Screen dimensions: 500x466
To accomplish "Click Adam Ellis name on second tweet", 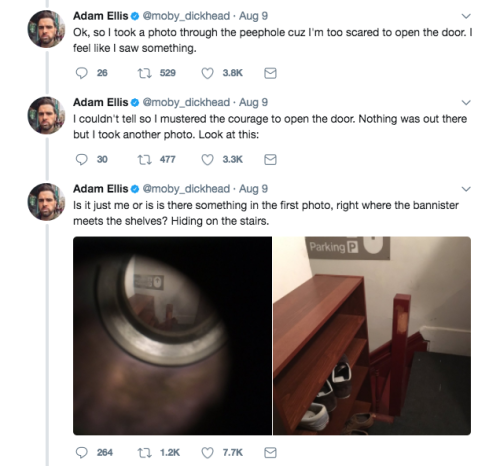I will point(100,102).
